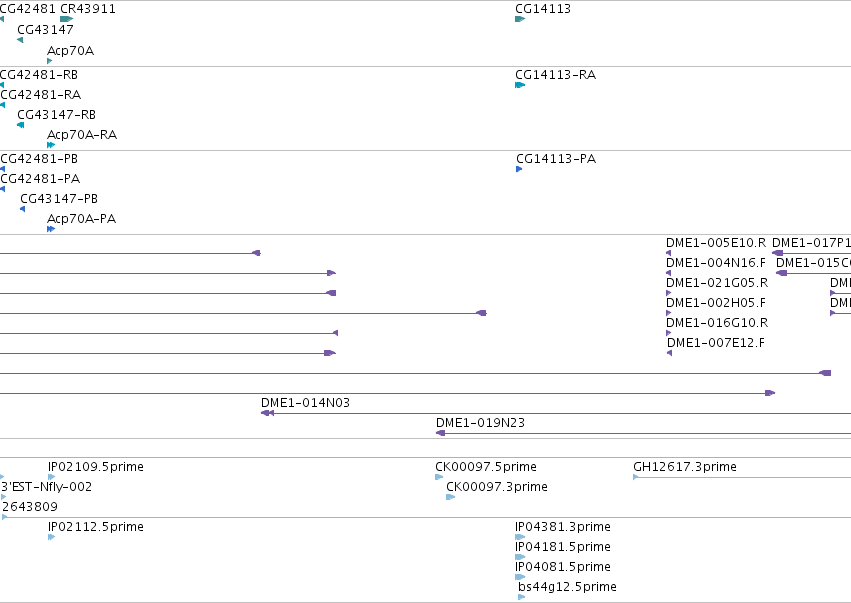Select EST CK00097.3prime label
The image size is (851, 603).
[497, 487]
